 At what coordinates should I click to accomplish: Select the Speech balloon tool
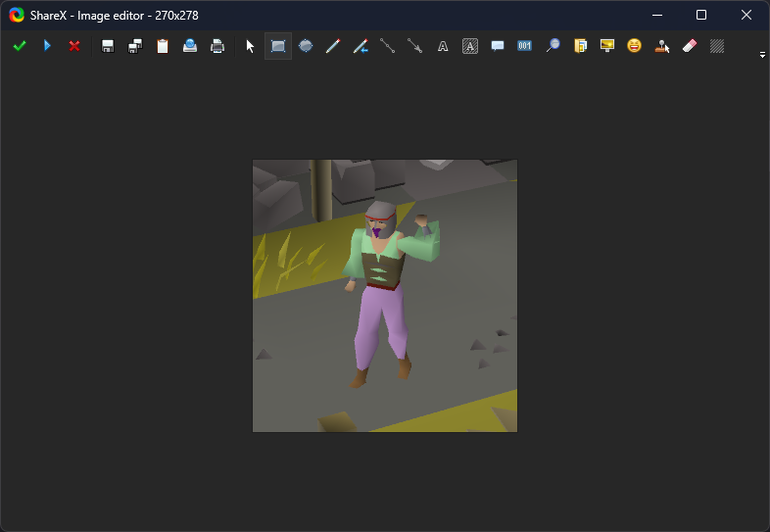[x=498, y=46]
